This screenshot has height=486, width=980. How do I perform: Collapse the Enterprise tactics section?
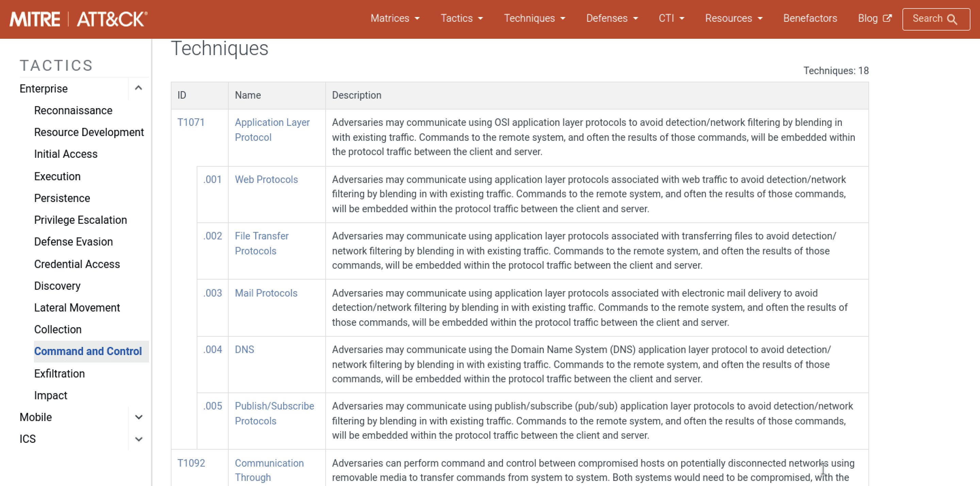pos(138,88)
